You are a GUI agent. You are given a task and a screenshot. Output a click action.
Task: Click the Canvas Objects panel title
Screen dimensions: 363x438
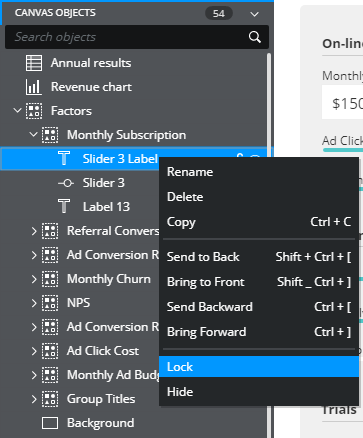[x=55, y=13]
